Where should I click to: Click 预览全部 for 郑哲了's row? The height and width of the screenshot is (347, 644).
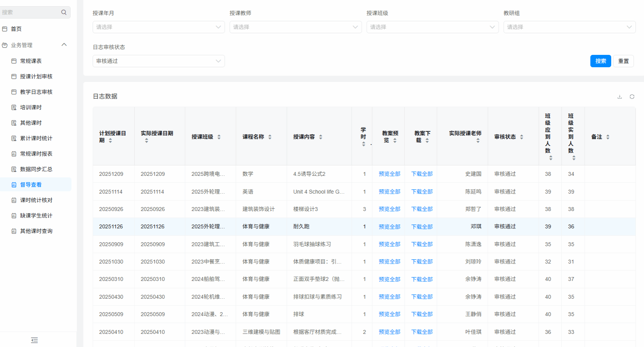point(390,209)
